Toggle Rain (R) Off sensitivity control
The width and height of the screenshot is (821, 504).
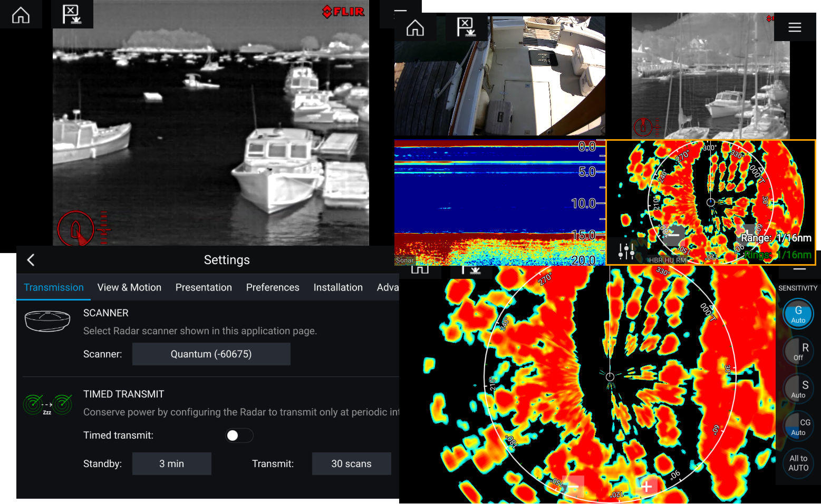click(x=798, y=352)
